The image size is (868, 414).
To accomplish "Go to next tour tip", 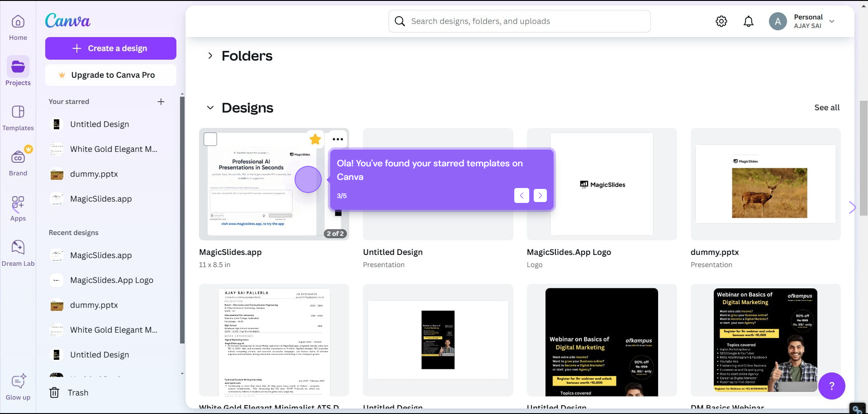I will coord(540,195).
